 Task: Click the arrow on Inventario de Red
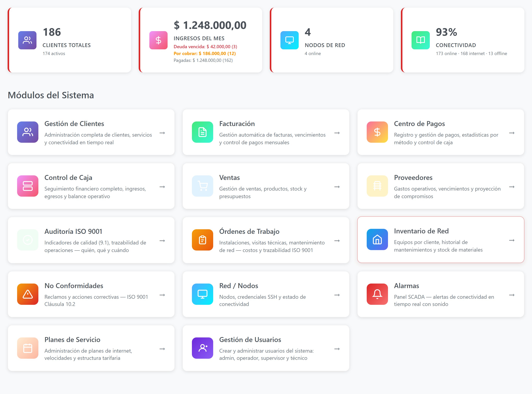coord(512,240)
